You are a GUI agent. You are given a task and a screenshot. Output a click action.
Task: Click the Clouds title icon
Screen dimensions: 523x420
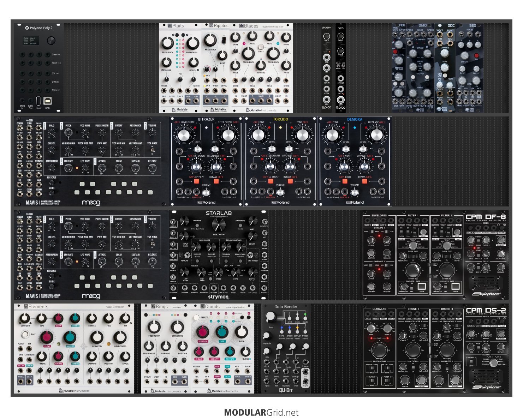pos(203,306)
